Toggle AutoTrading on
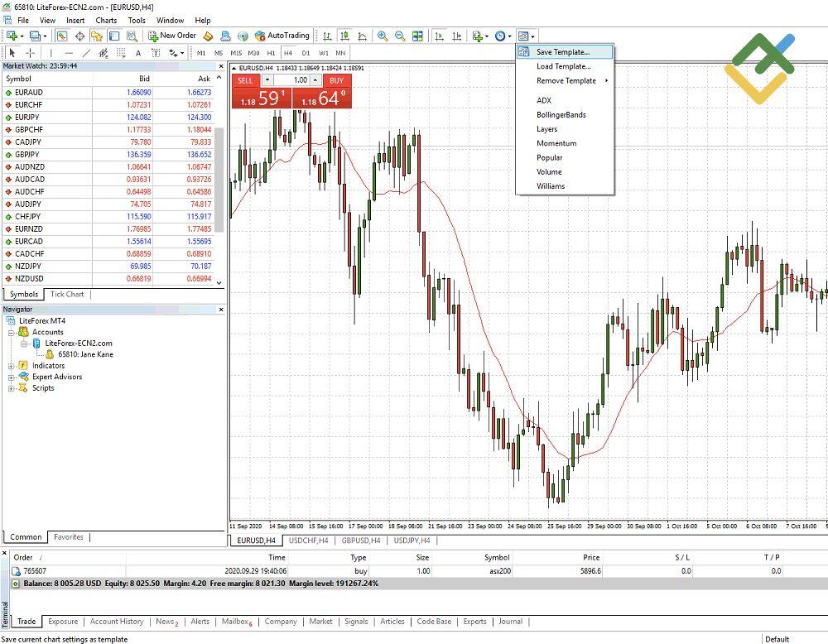Screen dimensions: 828x644 [287, 36]
